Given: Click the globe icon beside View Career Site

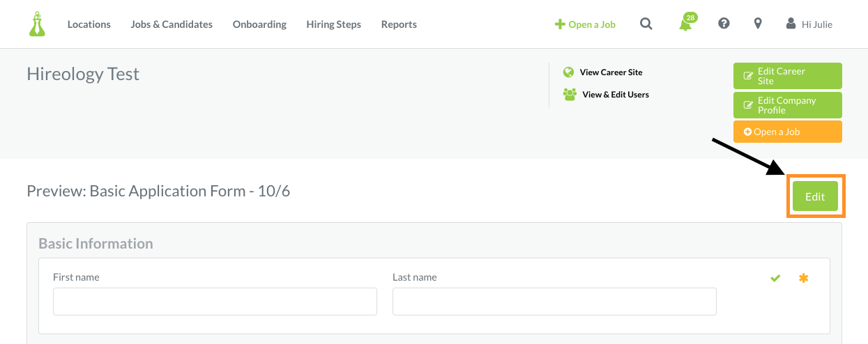Looking at the screenshot, I should tap(568, 72).
